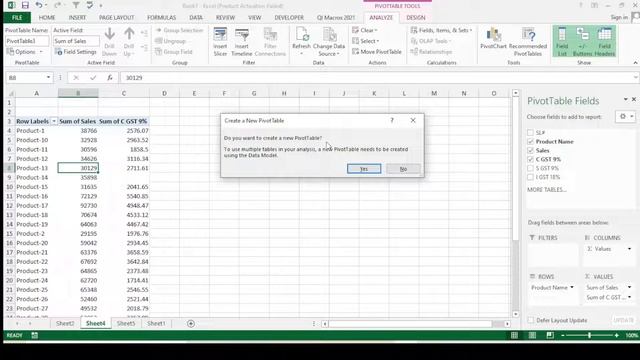The height and width of the screenshot is (360, 640).
Task: Refresh the PivotTable data
Action: click(301, 42)
